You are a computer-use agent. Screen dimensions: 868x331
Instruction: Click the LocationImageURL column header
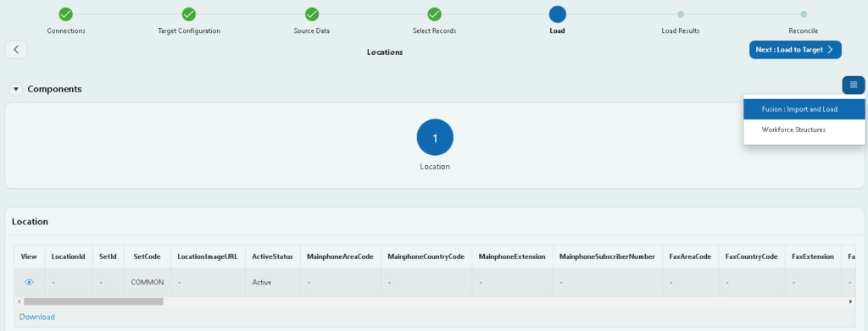(x=208, y=257)
